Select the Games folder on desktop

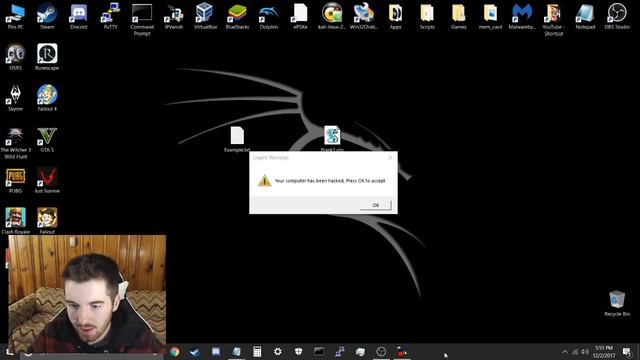coord(458,16)
